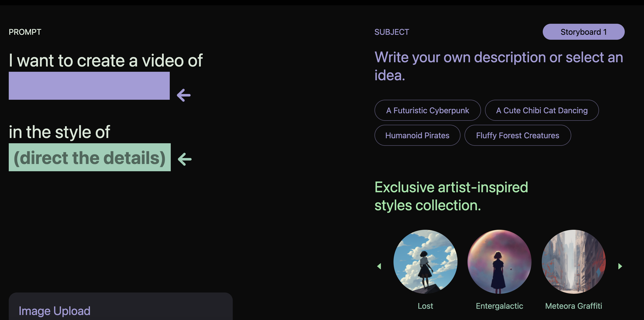The width and height of the screenshot is (644, 320).
Task: Click the right carousel arrow for more styles
Action: click(619, 266)
